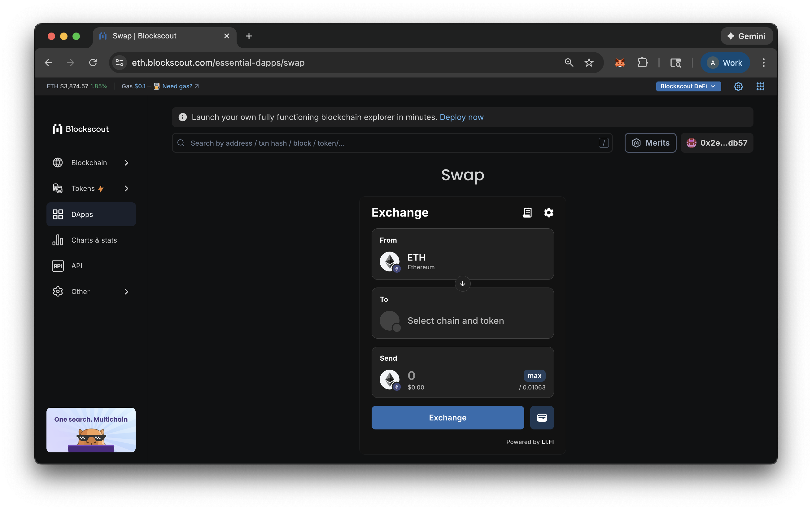
Task: Open the DApps section in sidebar
Action: [82, 214]
